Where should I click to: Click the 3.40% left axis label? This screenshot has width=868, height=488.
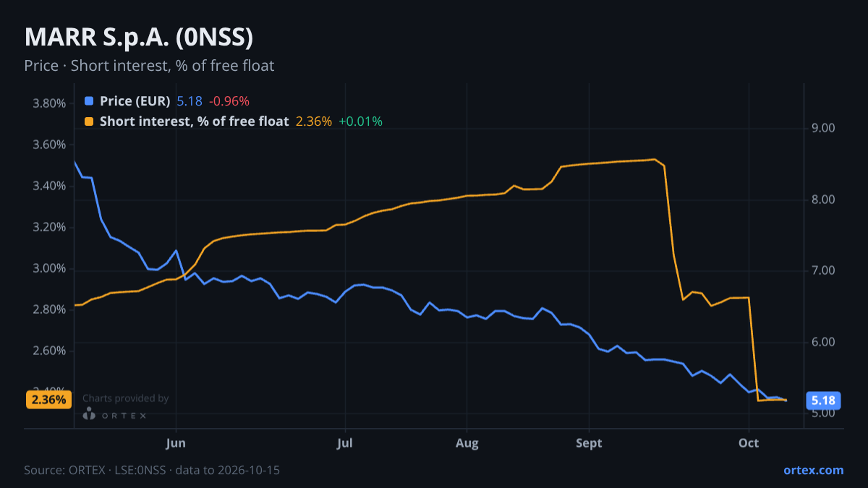pos(49,186)
